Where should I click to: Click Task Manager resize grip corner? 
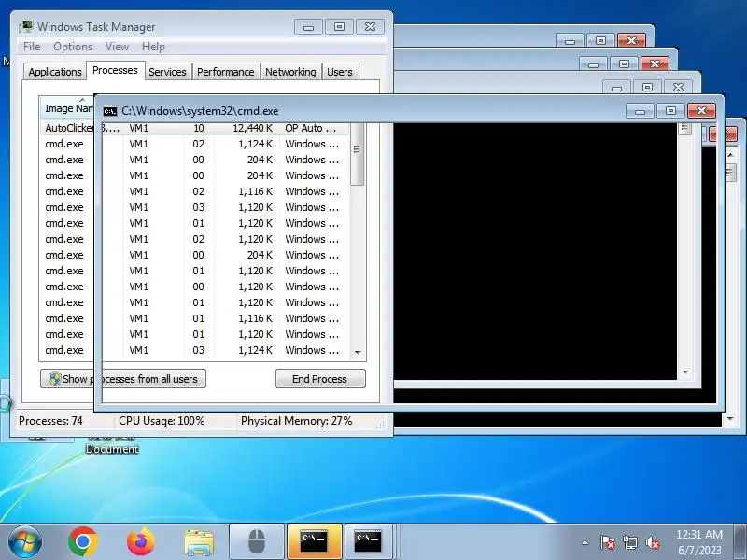click(380, 426)
